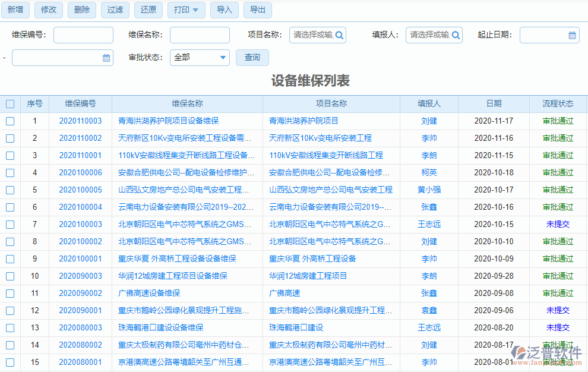Viewport: 588px width, 372px height.
Task: Click the 过滤 (Filter) toolbar button
Action: (115, 10)
